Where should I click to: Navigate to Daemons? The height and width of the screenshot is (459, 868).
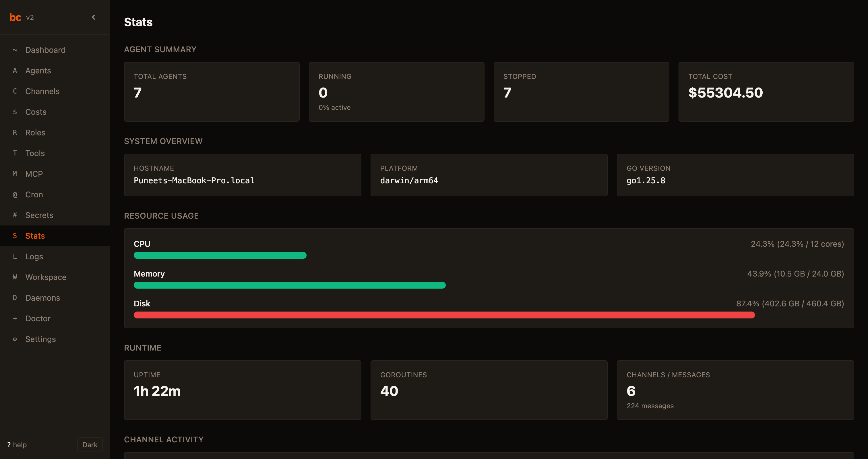pos(55,298)
